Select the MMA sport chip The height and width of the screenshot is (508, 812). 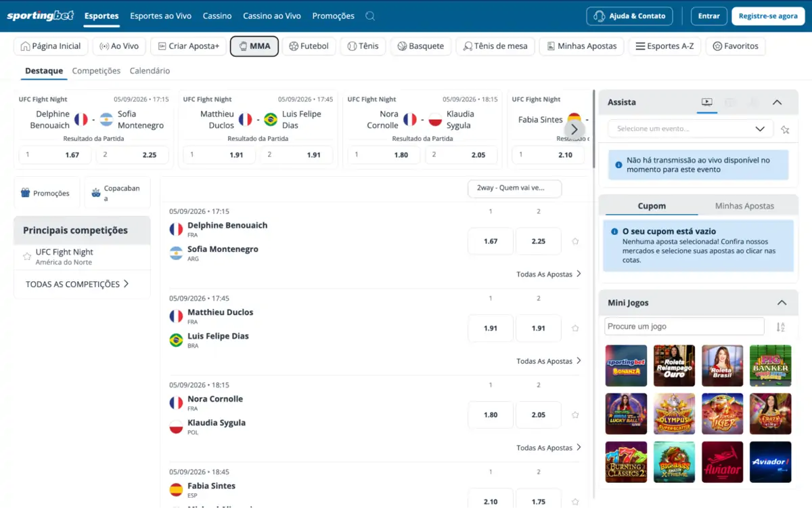point(254,46)
